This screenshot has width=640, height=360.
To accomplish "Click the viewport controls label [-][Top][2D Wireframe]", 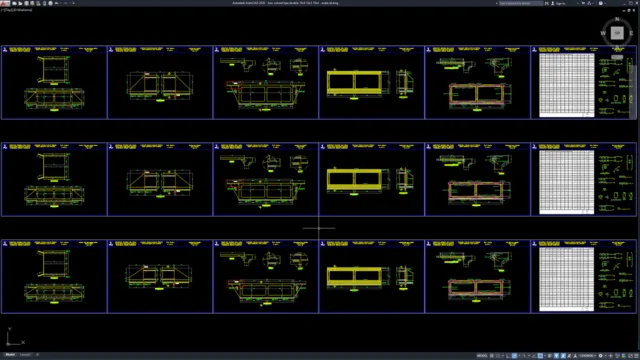I will click(16, 10).
